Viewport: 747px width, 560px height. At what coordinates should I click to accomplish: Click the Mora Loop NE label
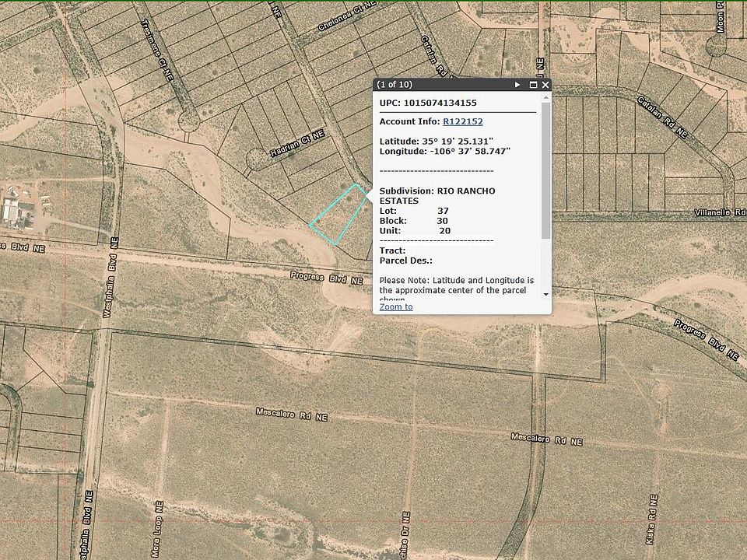coord(157,529)
